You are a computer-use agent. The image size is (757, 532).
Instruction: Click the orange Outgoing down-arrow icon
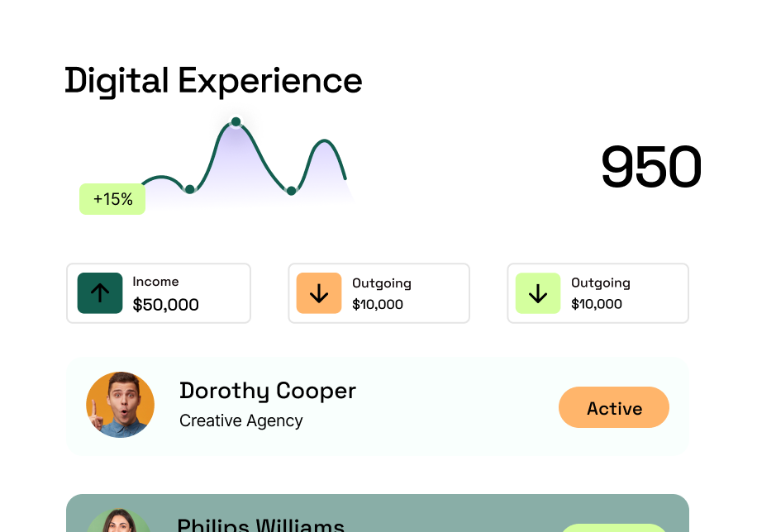(319, 293)
